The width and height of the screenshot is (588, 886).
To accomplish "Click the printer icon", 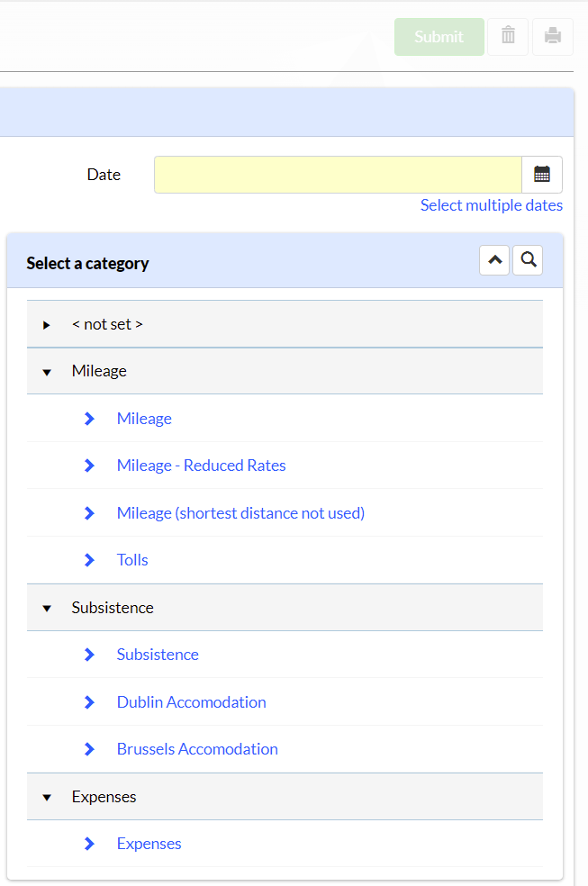I will click(x=552, y=37).
